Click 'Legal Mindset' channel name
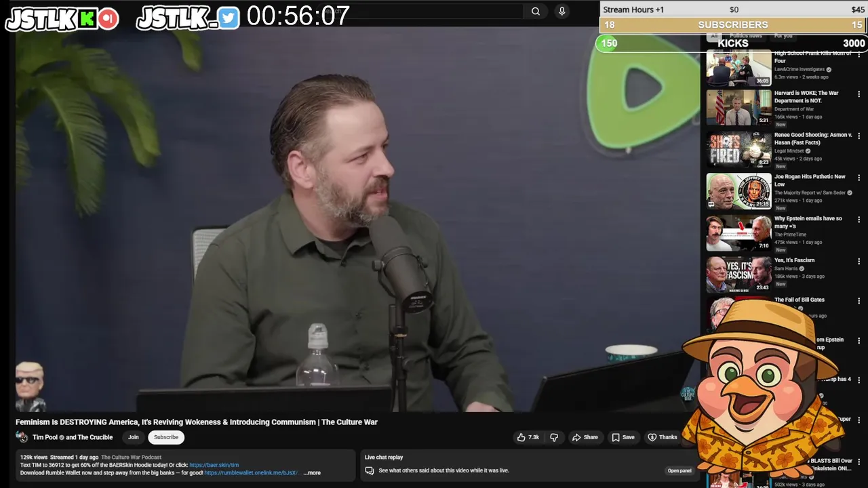Image resolution: width=868 pixels, height=488 pixels. click(789, 151)
